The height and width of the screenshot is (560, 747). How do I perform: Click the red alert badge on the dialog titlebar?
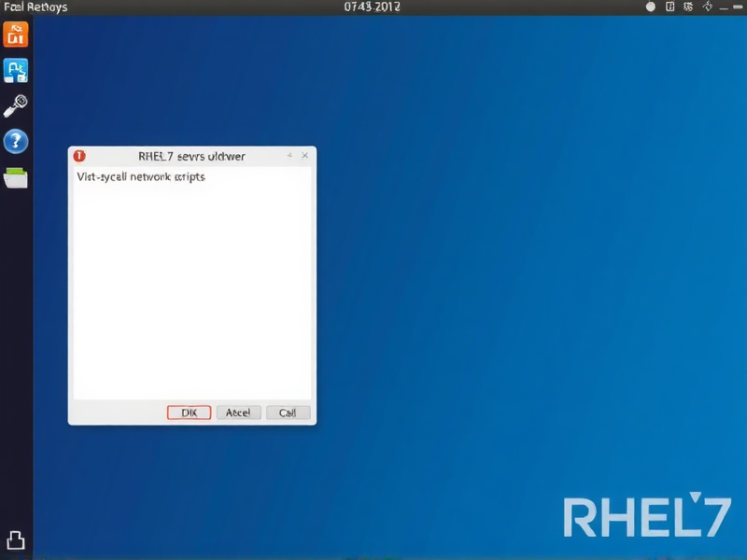pyautogui.click(x=78, y=156)
